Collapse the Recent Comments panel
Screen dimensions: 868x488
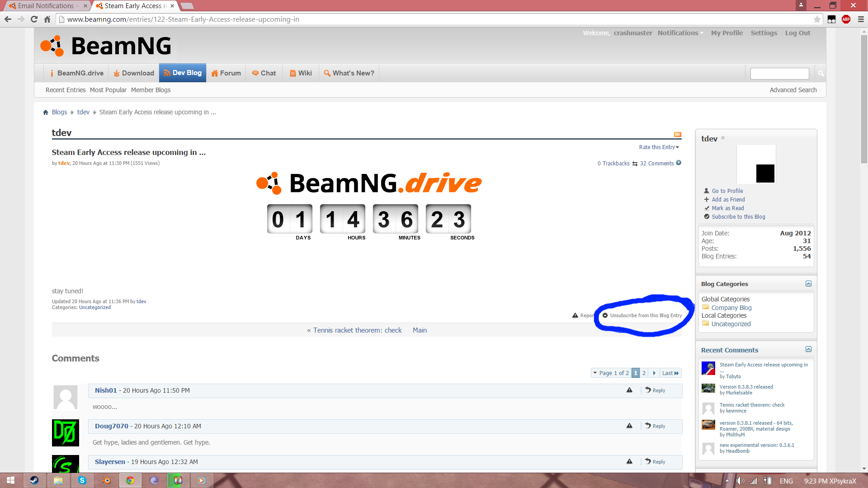(x=808, y=349)
